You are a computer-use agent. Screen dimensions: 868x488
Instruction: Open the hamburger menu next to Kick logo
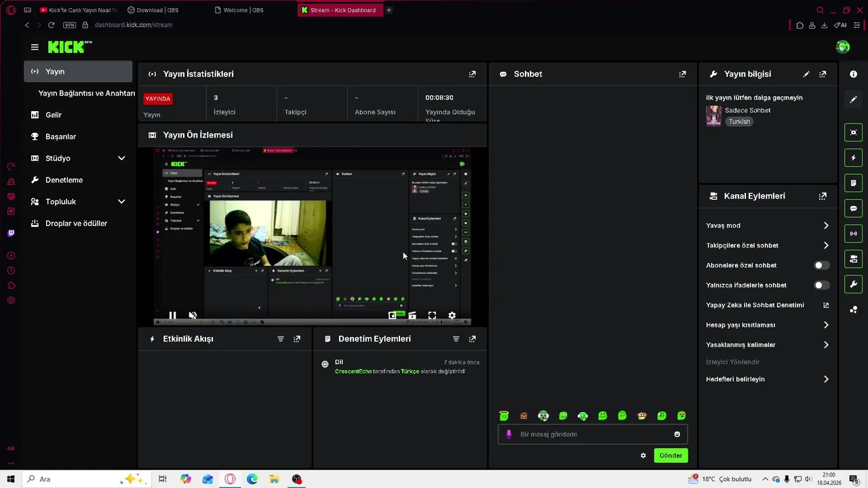pos(35,47)
